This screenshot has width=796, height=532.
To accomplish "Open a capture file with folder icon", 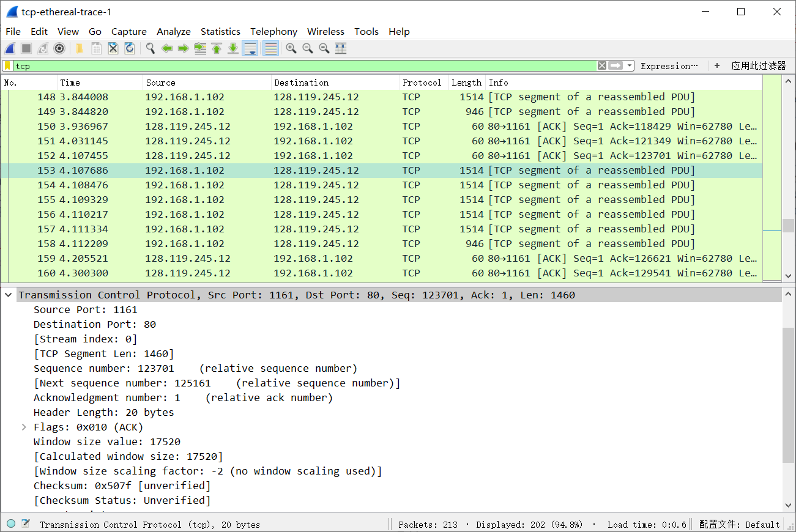I will [x=80, y=48].
